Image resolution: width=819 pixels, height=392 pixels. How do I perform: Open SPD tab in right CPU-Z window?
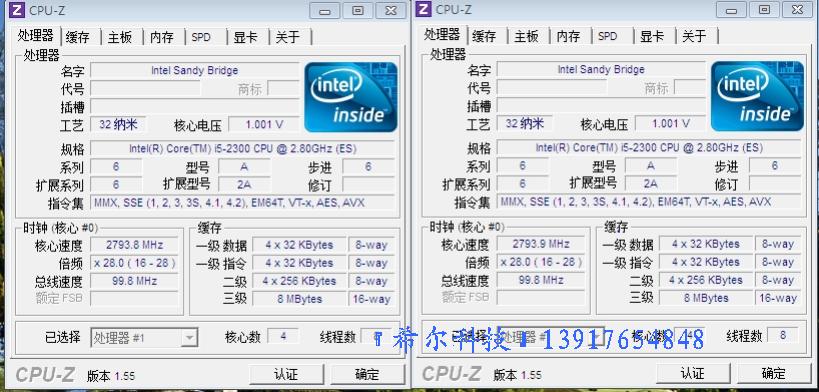pos(607,36)
